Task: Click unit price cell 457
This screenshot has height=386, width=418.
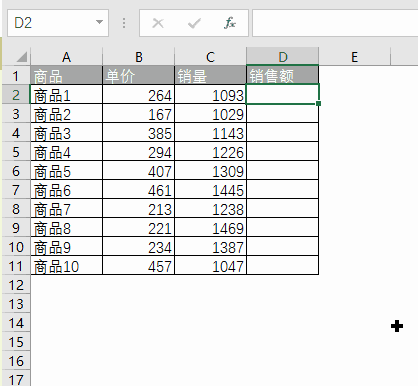Action: point(139,265)
